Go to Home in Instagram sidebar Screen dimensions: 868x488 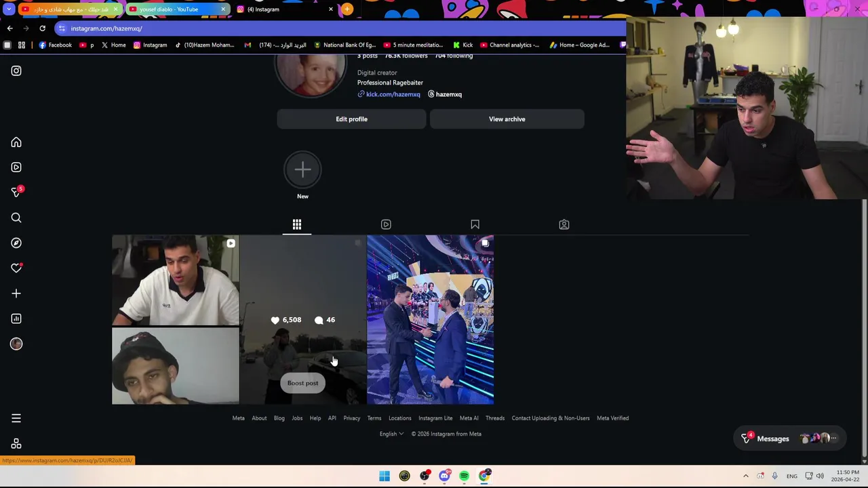click(x=16, y=142)
